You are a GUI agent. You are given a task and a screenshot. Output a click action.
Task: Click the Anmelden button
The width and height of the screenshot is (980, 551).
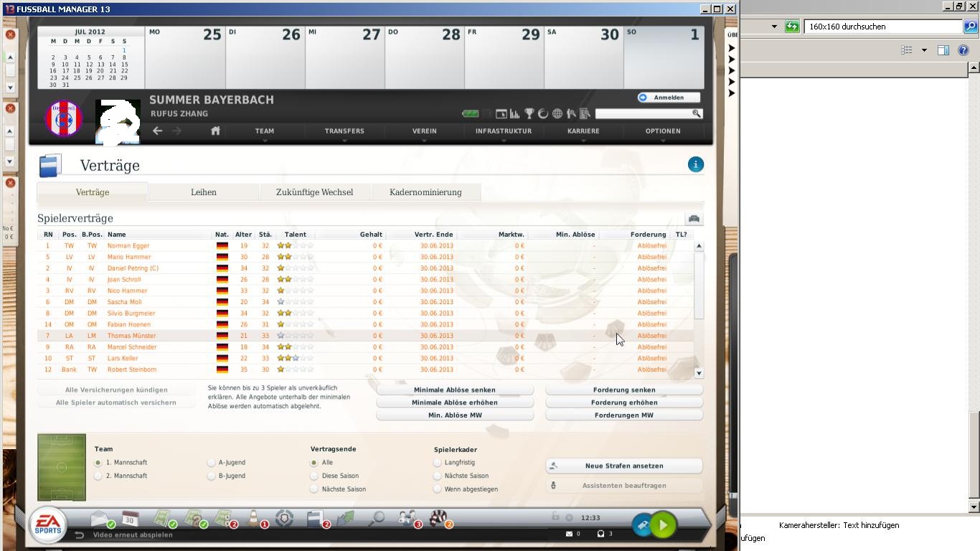[669, 98]
